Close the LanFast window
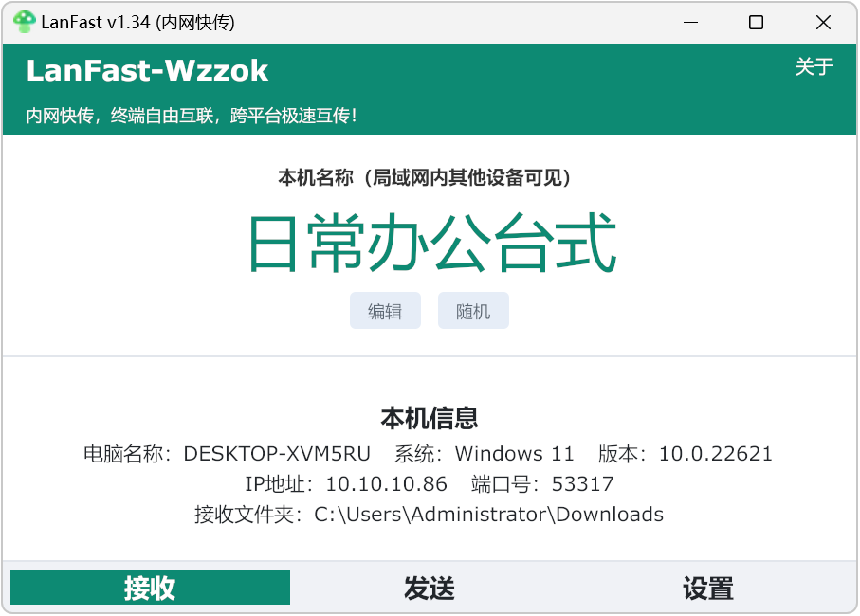The width and height of the screenshot is (860, 616). (823, 23)
